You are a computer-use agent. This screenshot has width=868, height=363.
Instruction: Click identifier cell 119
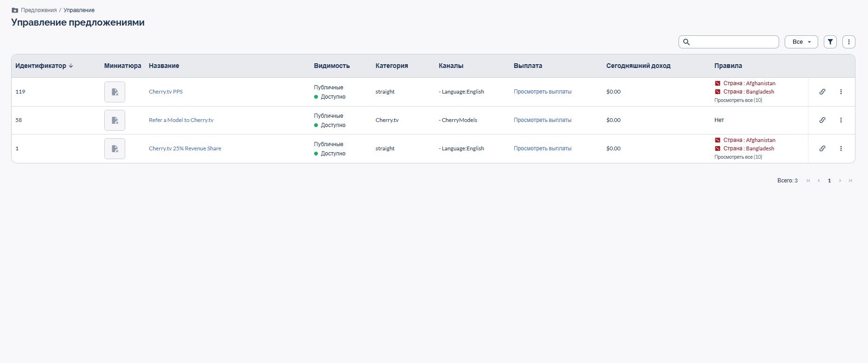(x=20, y=92)
